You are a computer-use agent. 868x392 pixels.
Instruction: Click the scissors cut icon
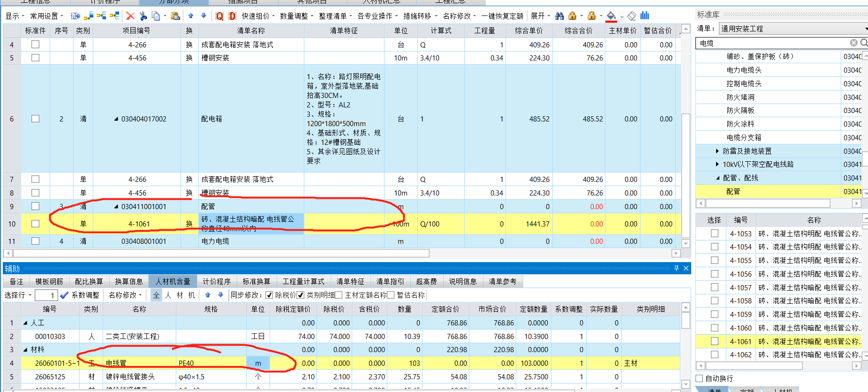tap(143, 16)
